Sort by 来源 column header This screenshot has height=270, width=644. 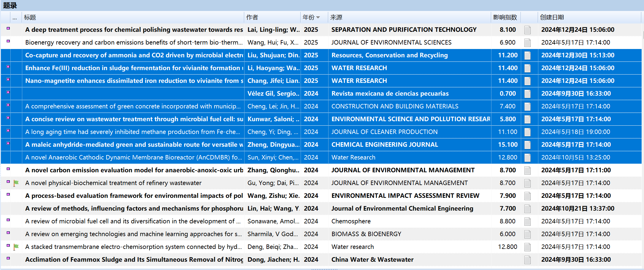410,17
